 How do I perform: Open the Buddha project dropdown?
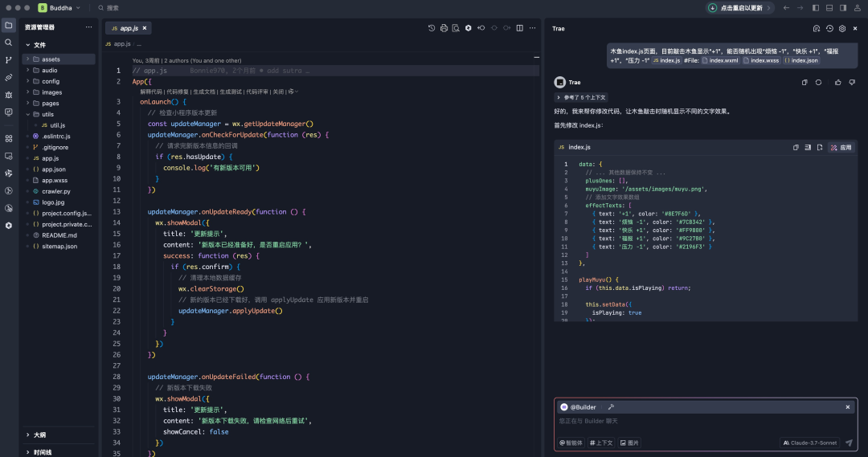[x=60, y=7]
